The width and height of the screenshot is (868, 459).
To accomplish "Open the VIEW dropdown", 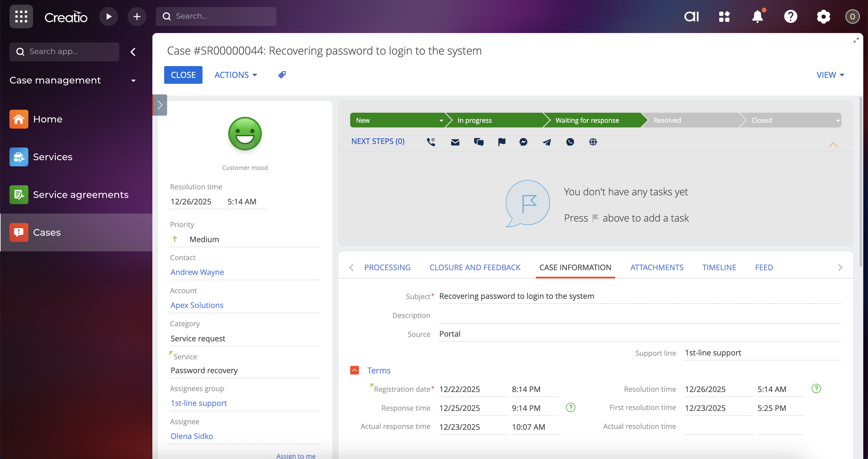I will coord(830,75).
